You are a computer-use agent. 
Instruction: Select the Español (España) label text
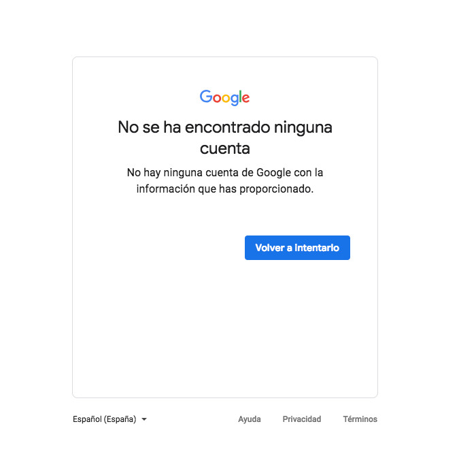[104, 419]
